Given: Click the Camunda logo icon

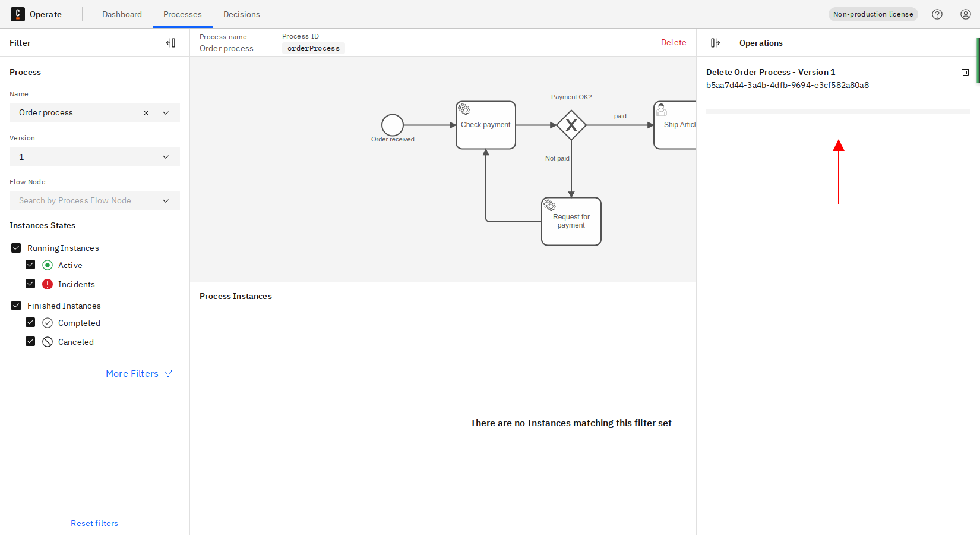Looking at the screenshot, I should coord(18,14).
